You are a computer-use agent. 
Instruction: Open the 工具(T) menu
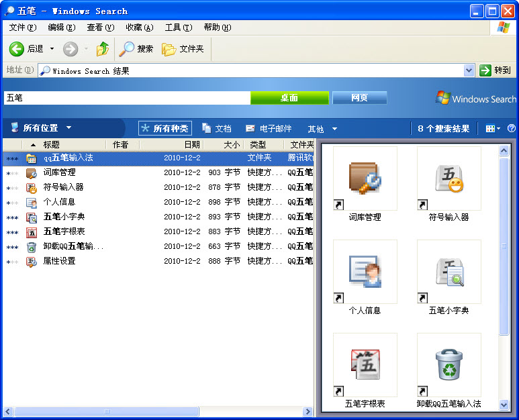coord(178,28)
